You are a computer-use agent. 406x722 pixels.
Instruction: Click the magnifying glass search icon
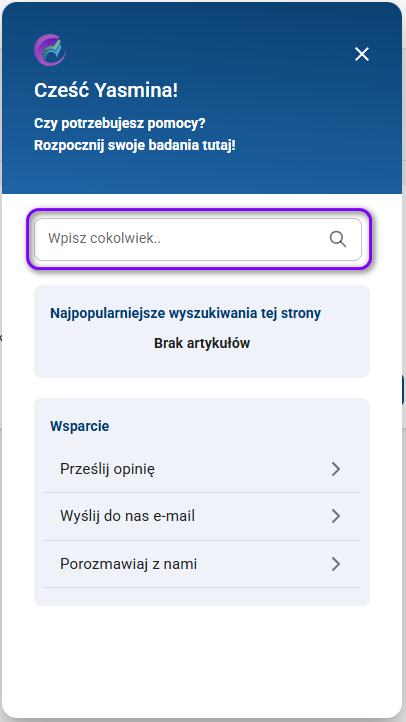pos(338,239)
